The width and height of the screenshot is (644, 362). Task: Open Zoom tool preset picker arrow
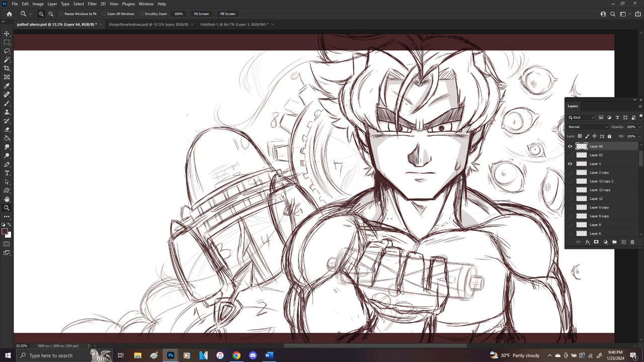pos(31,14)
